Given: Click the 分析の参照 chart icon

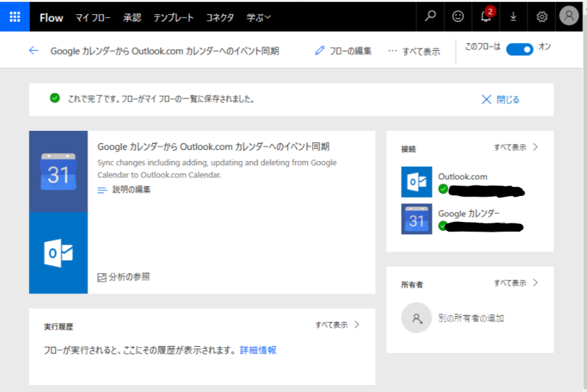Looking at the screenshot, I should click(x=101, y=277).
